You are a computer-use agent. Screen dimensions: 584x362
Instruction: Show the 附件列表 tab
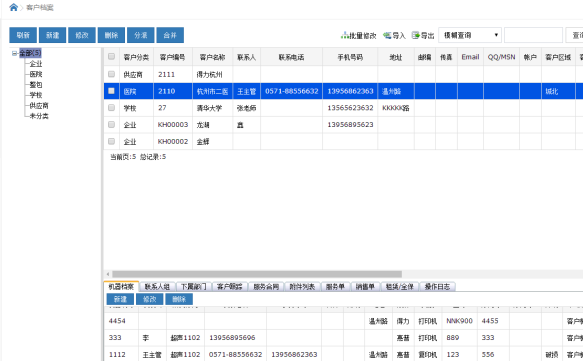pos(302,286)
